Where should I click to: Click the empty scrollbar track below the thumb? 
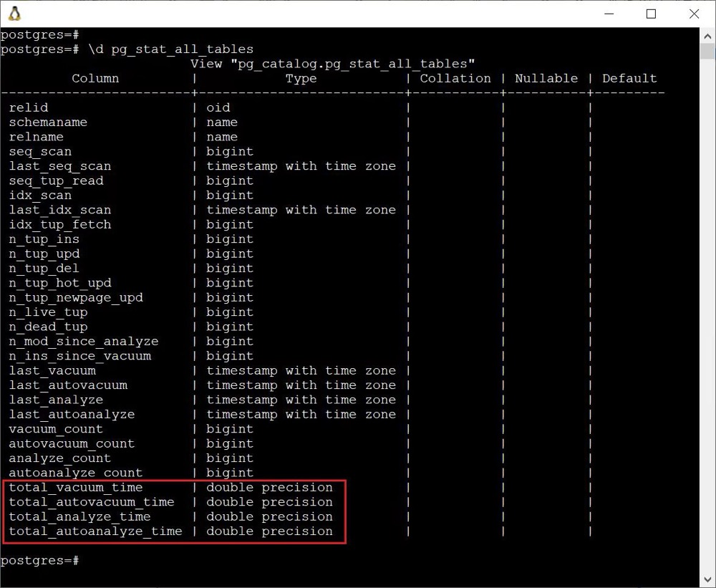click(x=707, y=322)
